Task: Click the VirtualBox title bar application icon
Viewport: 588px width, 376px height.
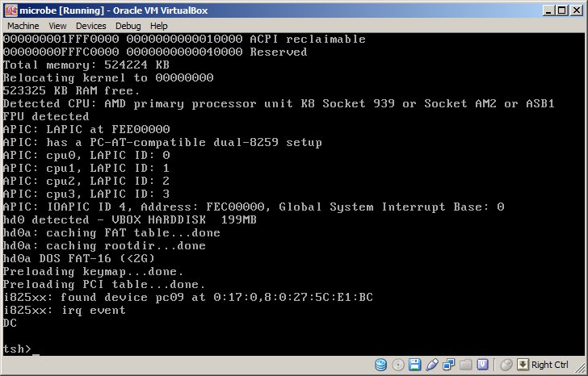Action: 10,10
